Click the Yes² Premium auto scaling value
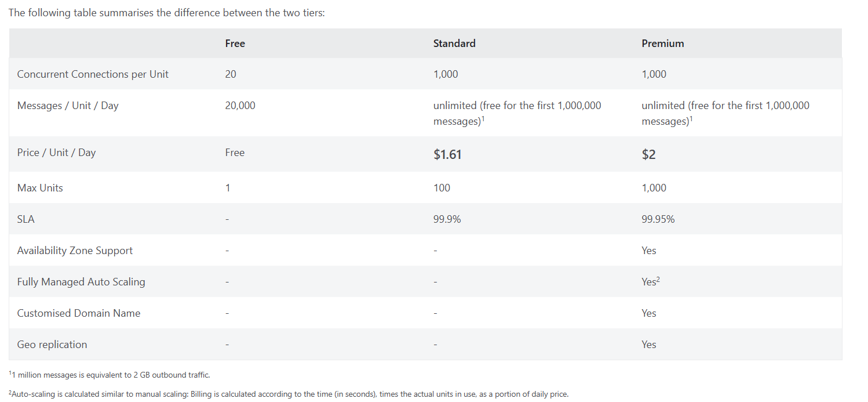The height and width of the screenshot is (402, 868). pyautogui.click(x=650, y=282)
